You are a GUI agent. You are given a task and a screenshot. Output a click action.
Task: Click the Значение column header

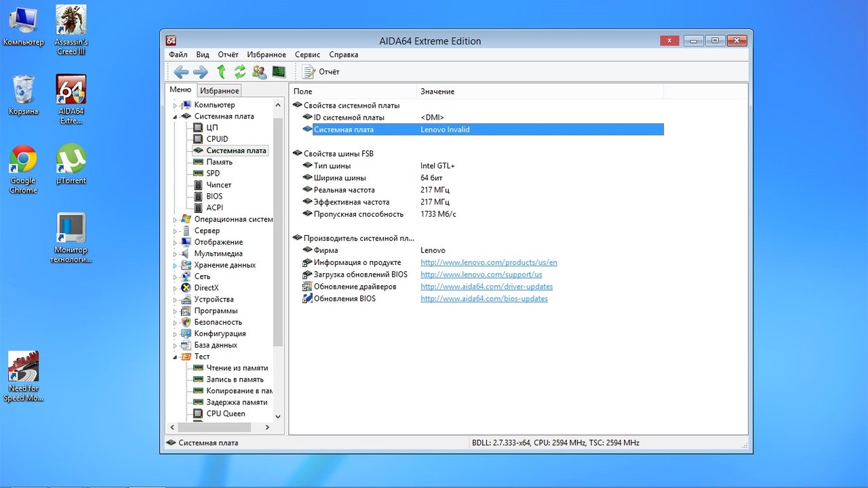(437, 91)
